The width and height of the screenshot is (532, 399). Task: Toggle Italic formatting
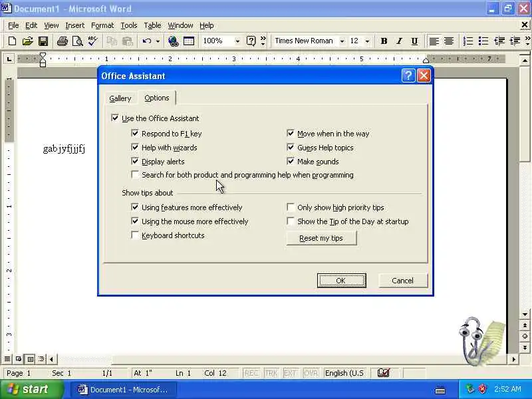[x=399, y=41]
